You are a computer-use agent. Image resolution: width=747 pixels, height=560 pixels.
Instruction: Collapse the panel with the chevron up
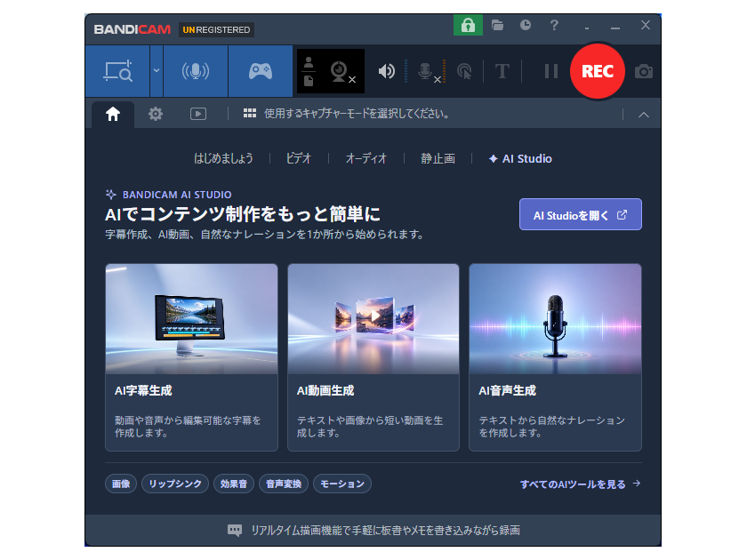[643, 115]
